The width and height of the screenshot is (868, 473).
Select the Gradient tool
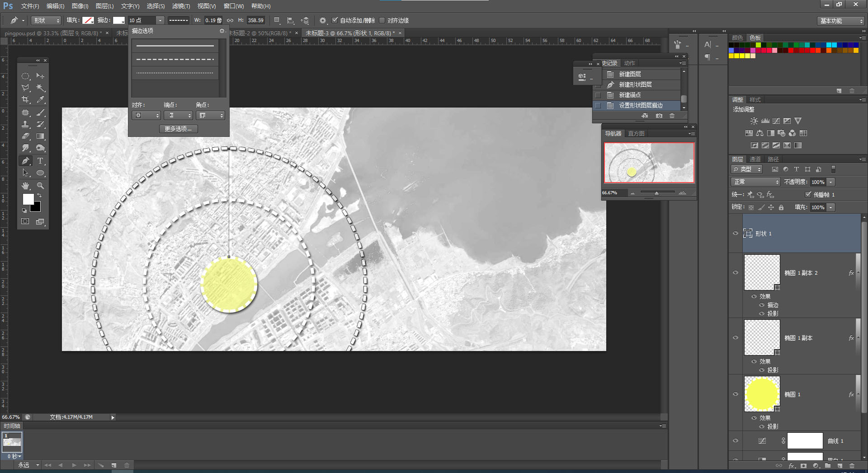tap(40, 136)
